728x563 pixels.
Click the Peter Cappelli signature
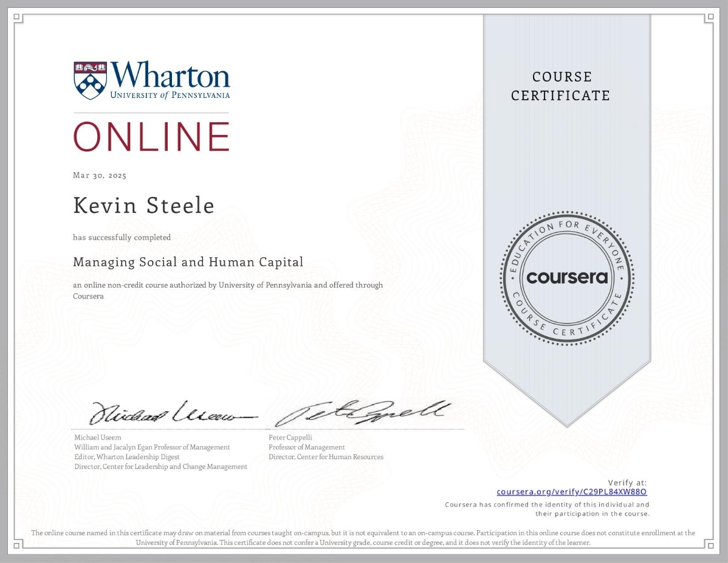362,412
